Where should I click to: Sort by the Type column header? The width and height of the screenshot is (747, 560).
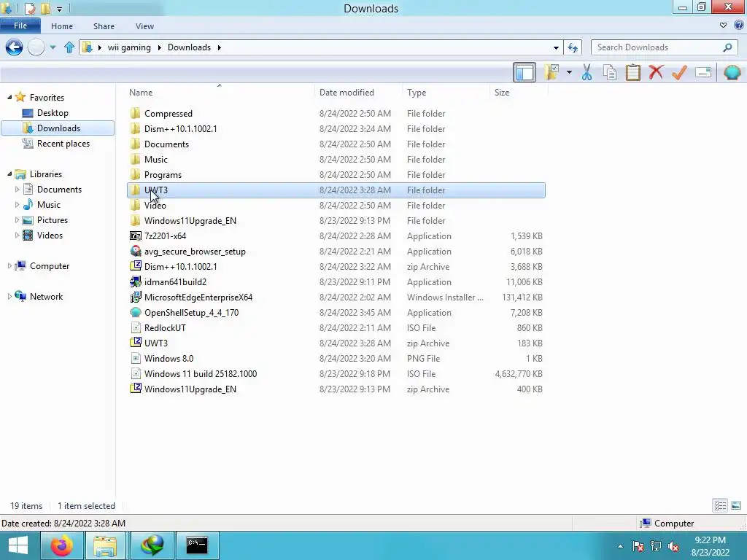[x=446, y=93]
